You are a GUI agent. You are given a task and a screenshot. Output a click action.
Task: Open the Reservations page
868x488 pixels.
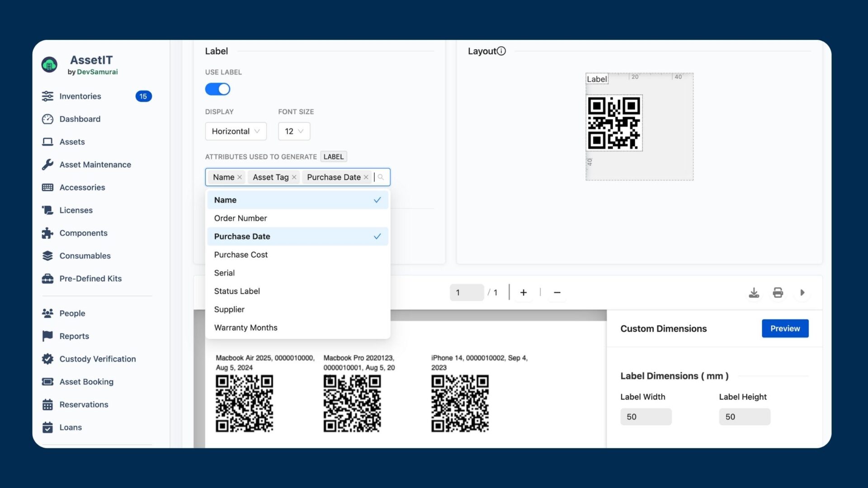[84, 404]
